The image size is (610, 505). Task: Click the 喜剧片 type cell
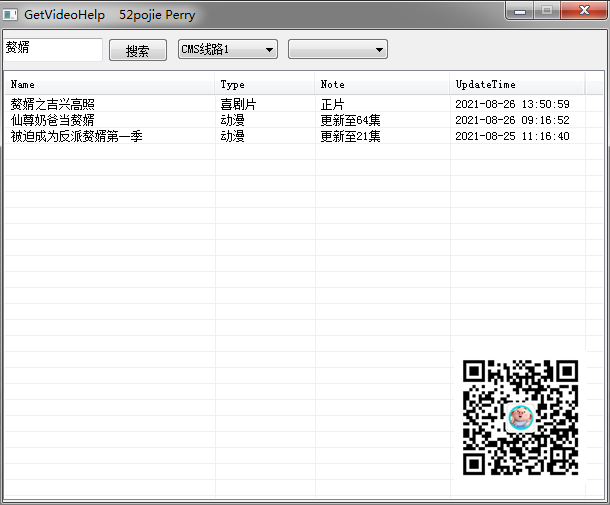click(x=238, y=104)
